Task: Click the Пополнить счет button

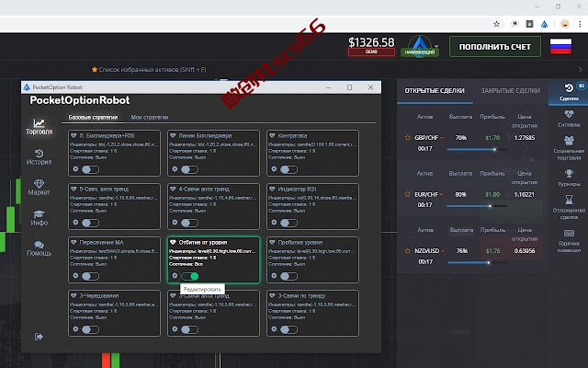Action: click(x=495, y=47)
